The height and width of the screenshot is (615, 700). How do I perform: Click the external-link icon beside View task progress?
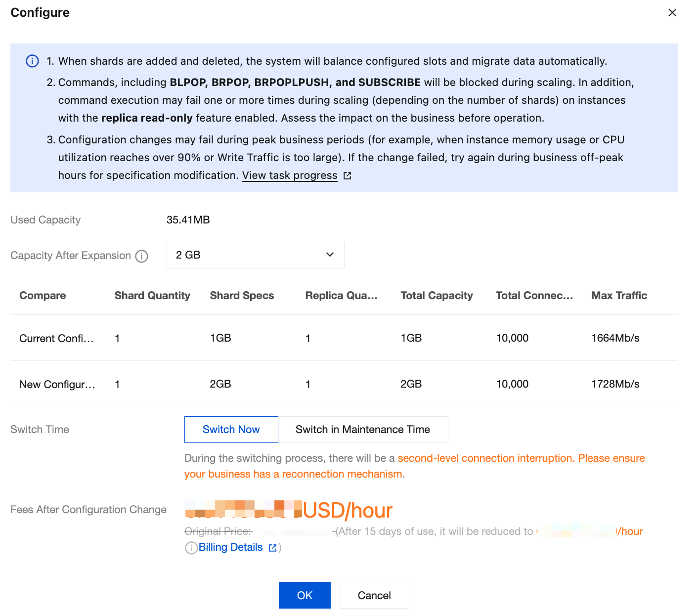point(348,176)
